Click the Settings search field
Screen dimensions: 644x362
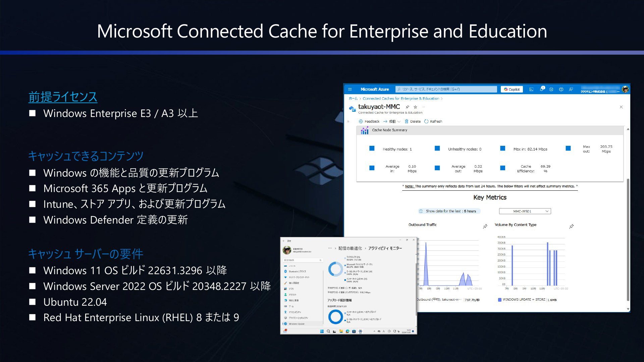303,260
